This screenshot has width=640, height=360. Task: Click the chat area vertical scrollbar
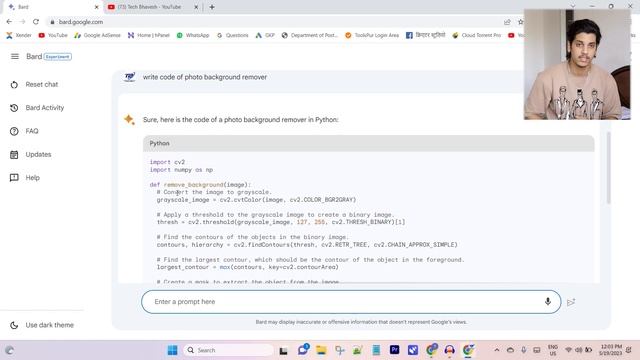pyautogui.click(x=608, y=167)
